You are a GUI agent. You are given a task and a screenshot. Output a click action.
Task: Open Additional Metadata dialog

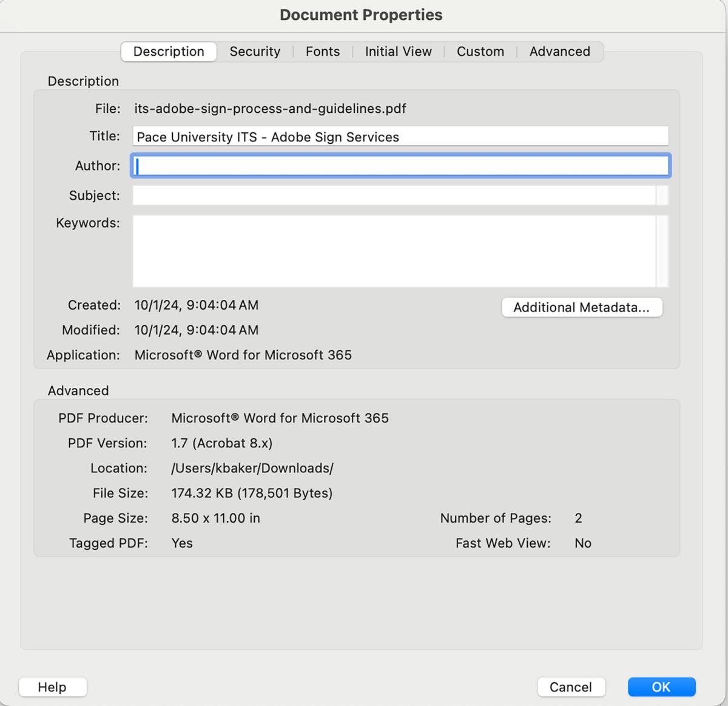pyautogui.click(x=582, y=307)
